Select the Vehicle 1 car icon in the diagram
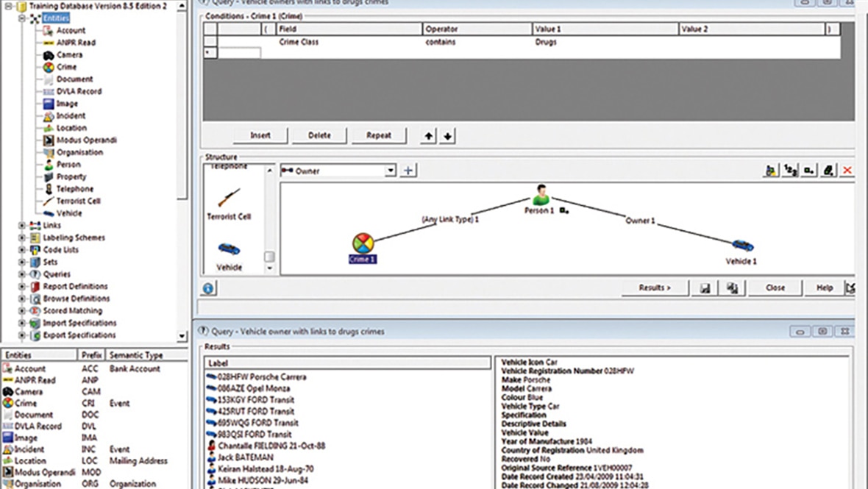 click(742, 246)
